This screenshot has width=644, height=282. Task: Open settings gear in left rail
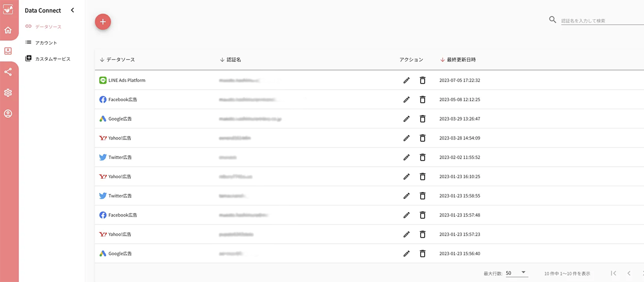8,93
